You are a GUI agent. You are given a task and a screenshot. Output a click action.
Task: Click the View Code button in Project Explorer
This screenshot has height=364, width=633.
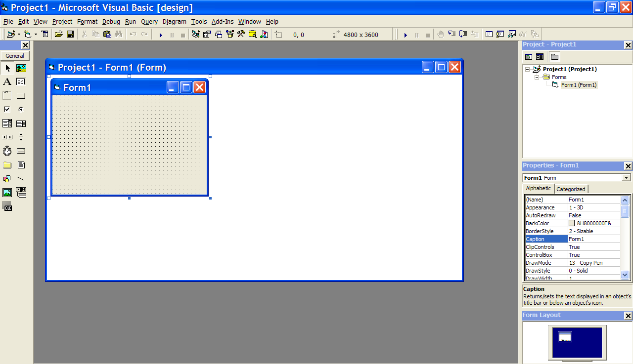[529, 56]
